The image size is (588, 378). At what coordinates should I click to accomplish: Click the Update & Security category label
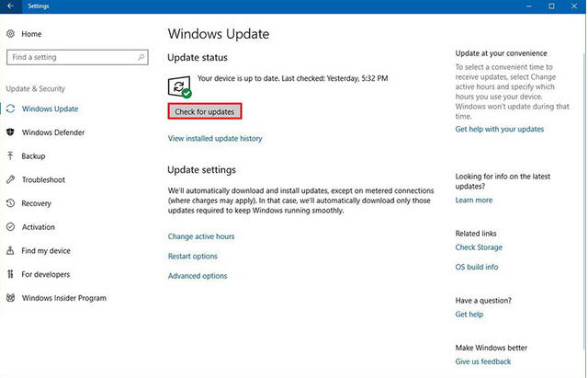35,89
